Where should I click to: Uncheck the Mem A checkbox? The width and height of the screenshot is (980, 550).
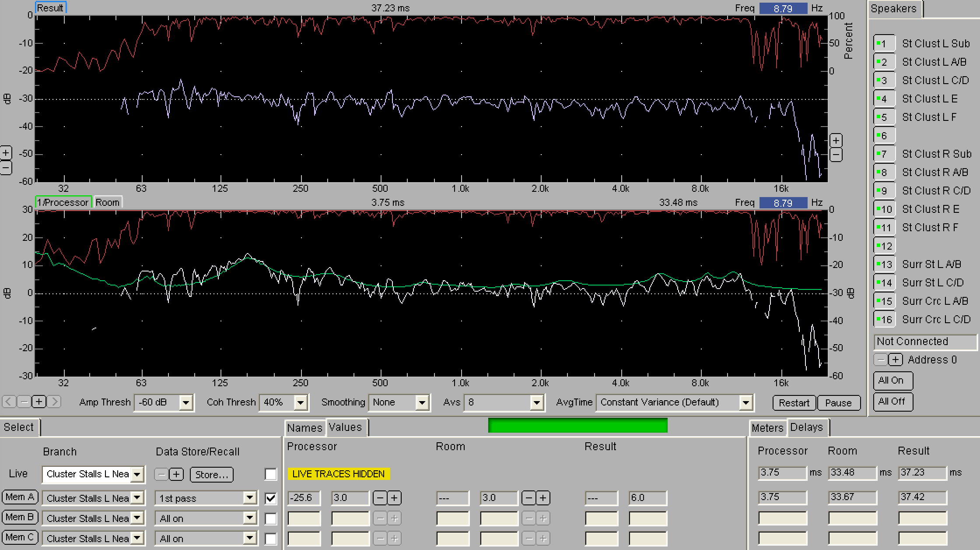tap(271, 498)
